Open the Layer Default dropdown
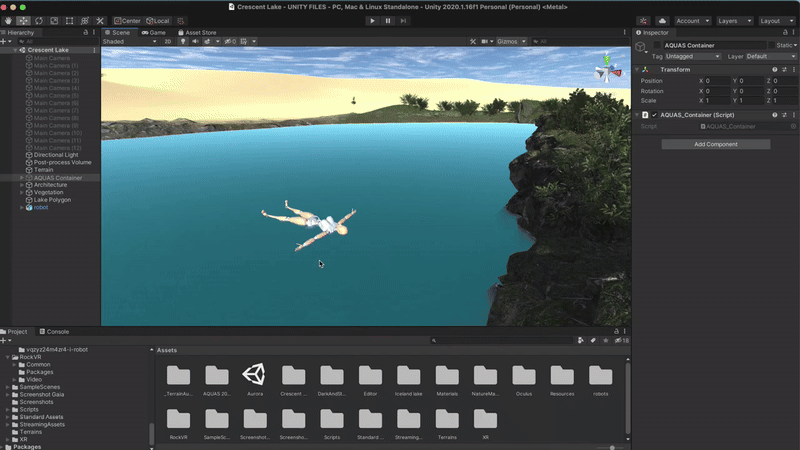 [771, 57]
